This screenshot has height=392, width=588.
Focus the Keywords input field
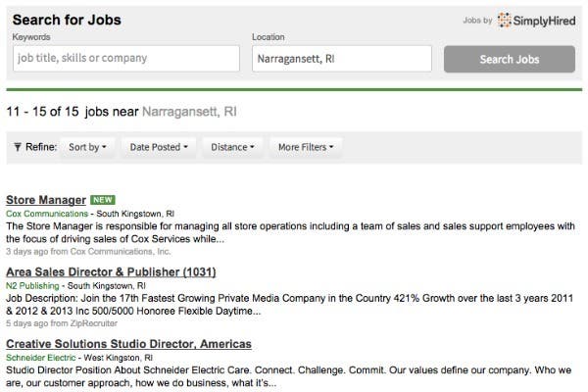125,59
